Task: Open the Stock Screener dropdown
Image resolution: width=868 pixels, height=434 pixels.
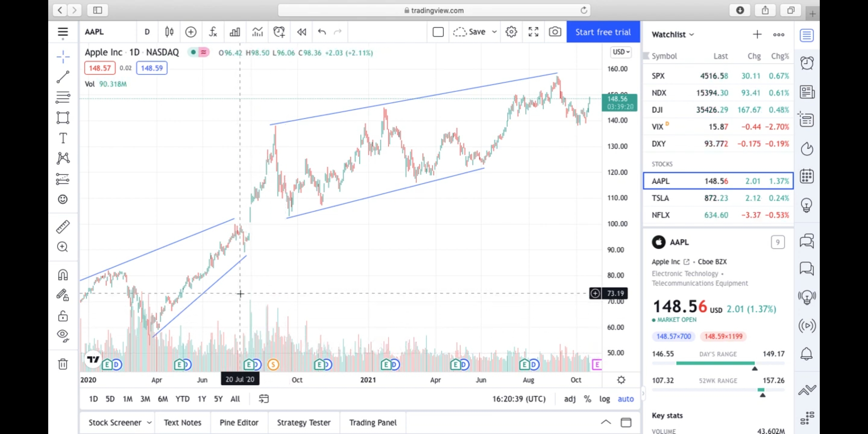Action: [x=120, y=423]
